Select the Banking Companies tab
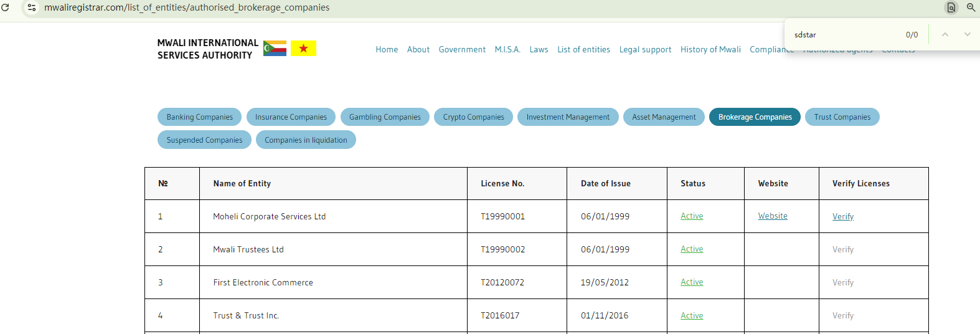Viewport: 980px width, 334px height. [199, 117]
